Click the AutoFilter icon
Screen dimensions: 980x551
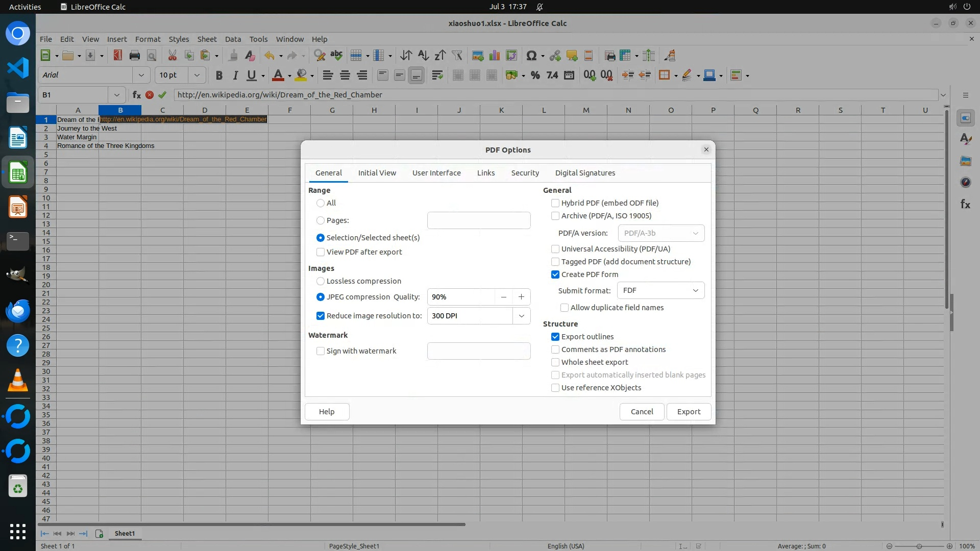[x=457, y=56]
